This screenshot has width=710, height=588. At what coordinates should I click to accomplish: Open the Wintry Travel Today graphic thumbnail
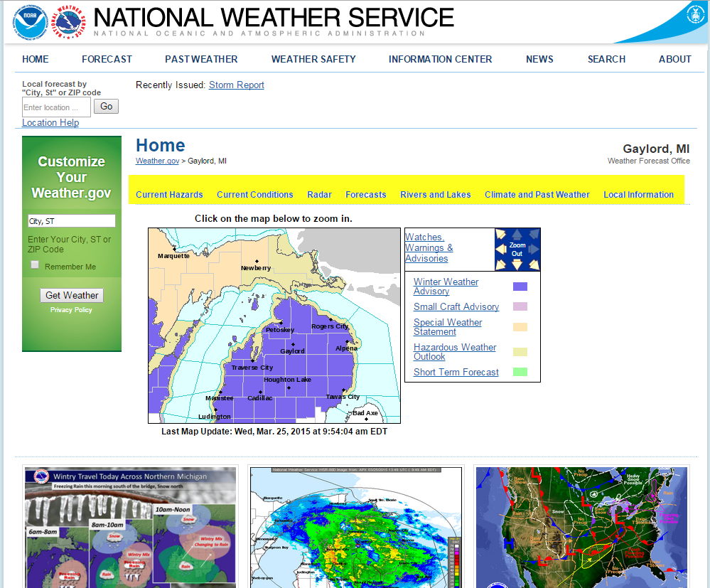coord(130,528)
